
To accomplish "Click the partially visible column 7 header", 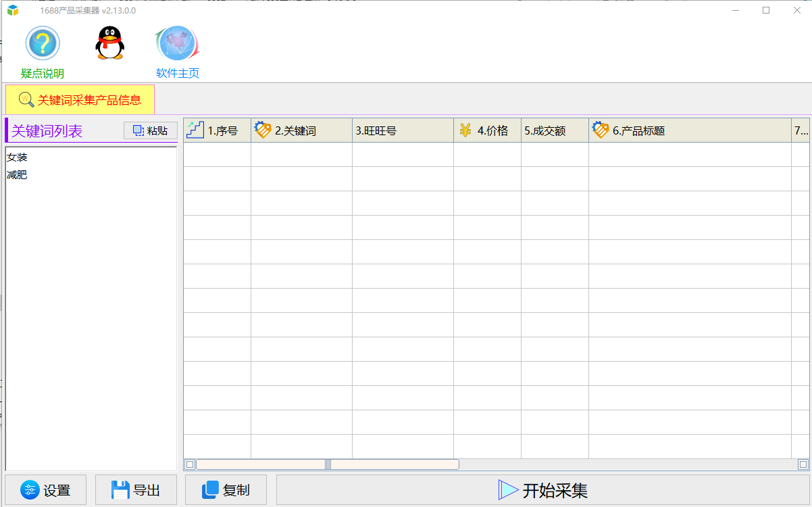I will [x=801, y=130].
